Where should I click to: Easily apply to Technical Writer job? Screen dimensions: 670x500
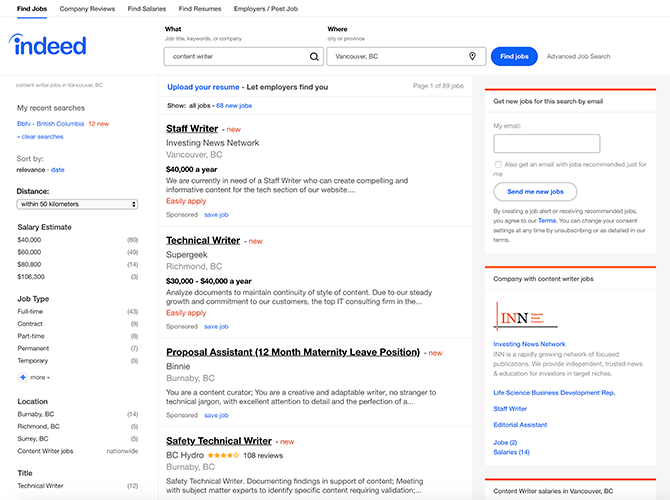pyautogui.click(x=186, y=313)
